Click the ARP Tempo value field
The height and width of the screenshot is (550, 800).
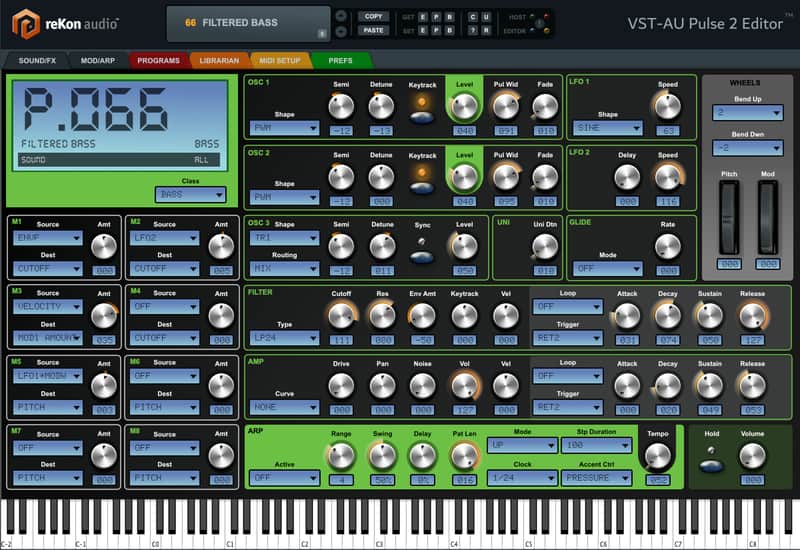click(x=658, y=480)
